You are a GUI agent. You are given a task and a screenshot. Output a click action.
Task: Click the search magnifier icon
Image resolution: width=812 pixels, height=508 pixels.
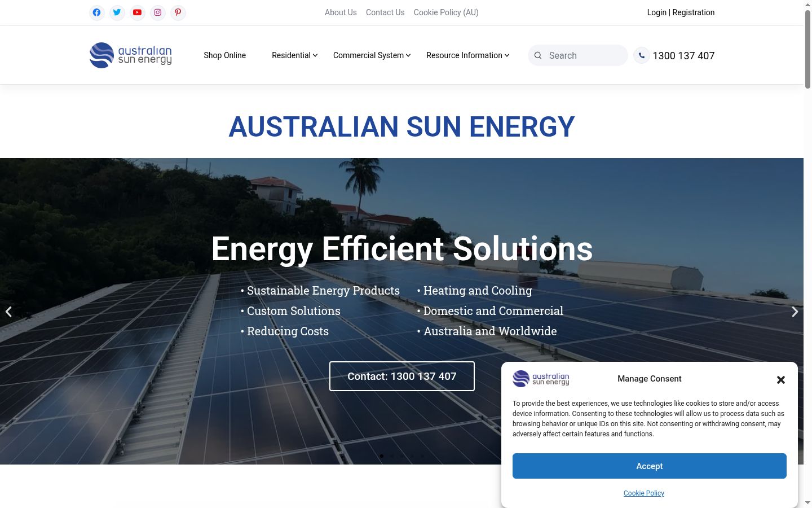(538, 55)
